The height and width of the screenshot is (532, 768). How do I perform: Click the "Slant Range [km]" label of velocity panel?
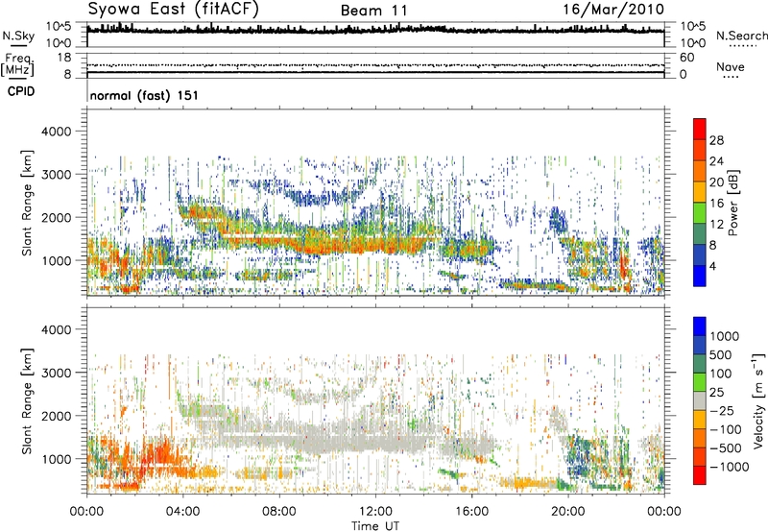27,401
